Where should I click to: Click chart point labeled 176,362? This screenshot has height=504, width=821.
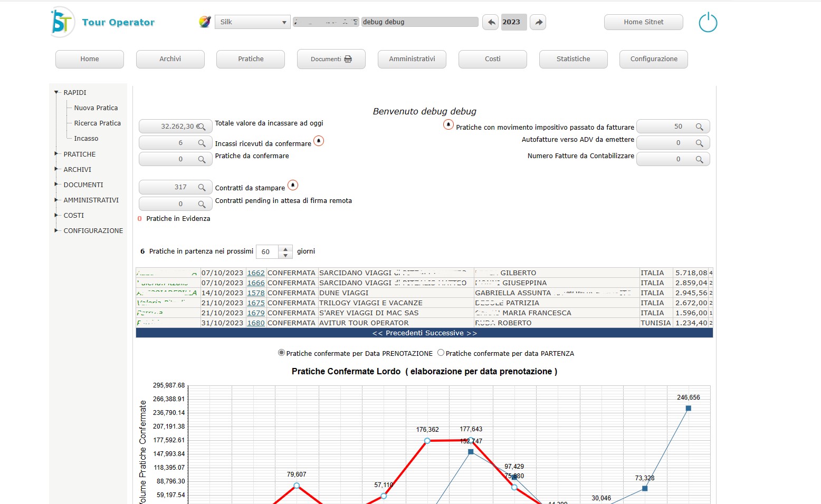click(x=427, y=441)
